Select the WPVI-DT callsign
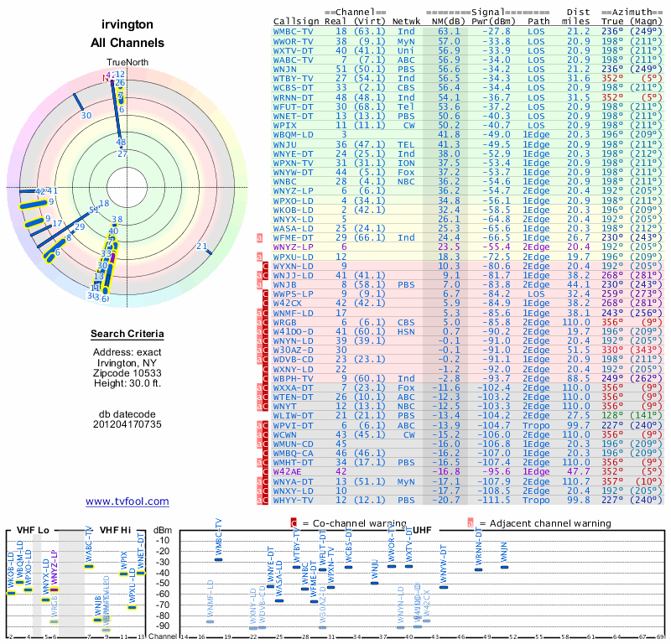The image size is (671, 644). 293,425
